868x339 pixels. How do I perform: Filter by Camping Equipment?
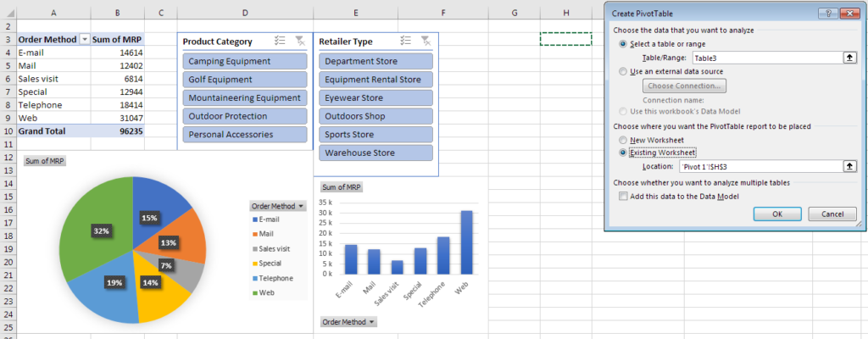(244, 62)
